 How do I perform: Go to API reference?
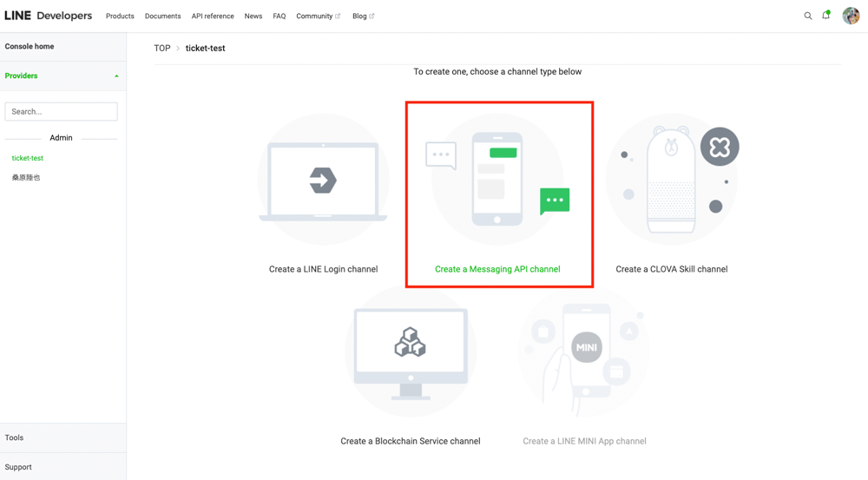[213, 16]
